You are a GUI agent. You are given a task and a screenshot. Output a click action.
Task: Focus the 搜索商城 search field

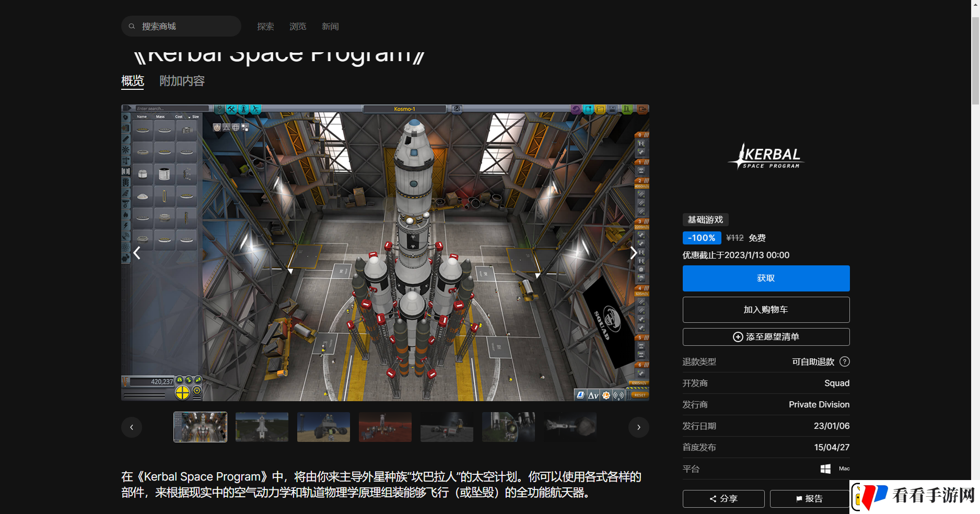coord(181,26)
